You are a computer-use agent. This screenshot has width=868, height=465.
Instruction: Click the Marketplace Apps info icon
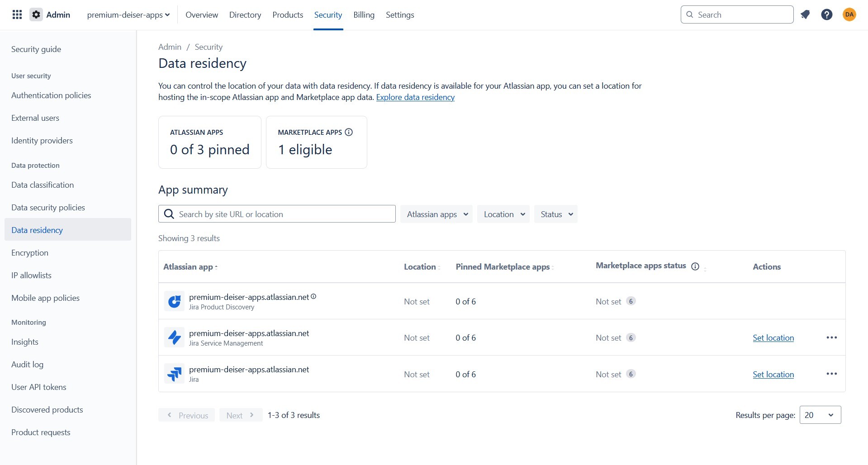(x=349, y=132)
